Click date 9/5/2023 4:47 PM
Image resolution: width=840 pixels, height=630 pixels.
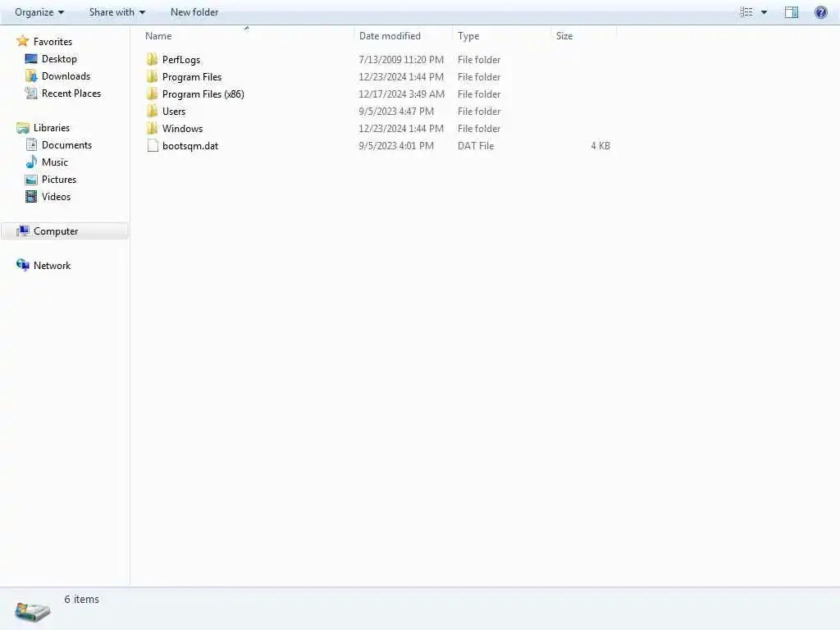pyautogui.click(x=396, y=111)
